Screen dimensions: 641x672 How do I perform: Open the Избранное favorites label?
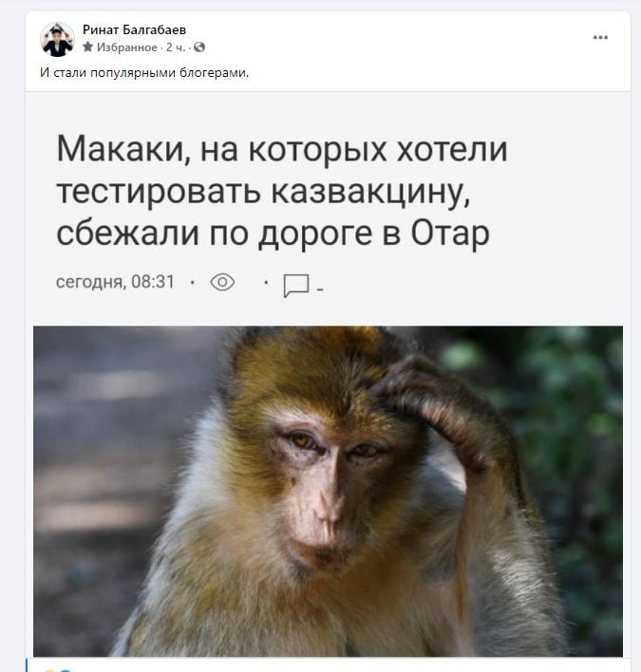pos(127,47)
